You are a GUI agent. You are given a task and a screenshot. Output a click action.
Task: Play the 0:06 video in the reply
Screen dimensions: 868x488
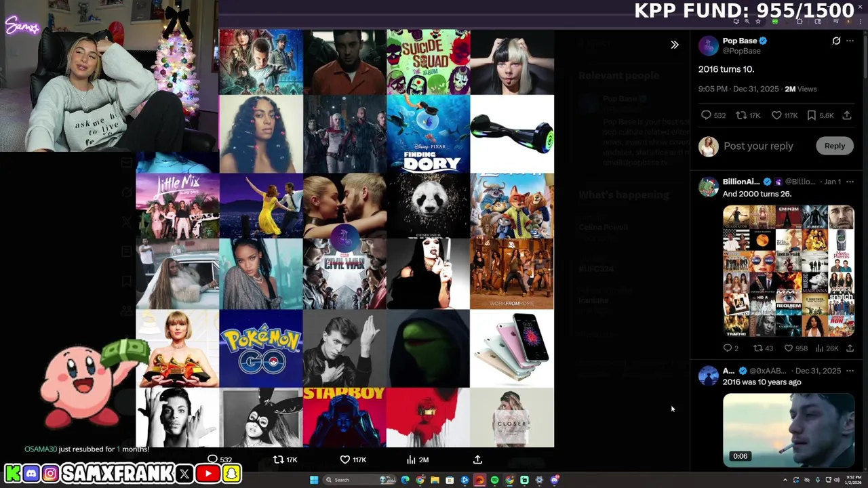click(789, 430)
